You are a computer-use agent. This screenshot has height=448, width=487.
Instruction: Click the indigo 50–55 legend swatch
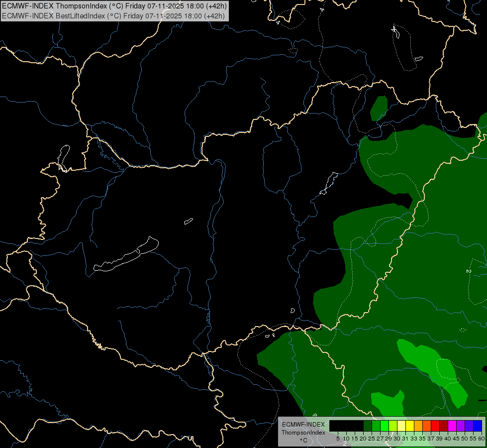(x=469, y=426)
